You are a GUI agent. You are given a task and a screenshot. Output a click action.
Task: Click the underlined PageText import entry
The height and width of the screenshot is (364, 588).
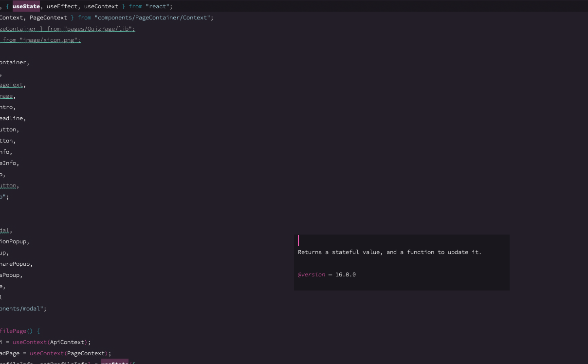11,85
